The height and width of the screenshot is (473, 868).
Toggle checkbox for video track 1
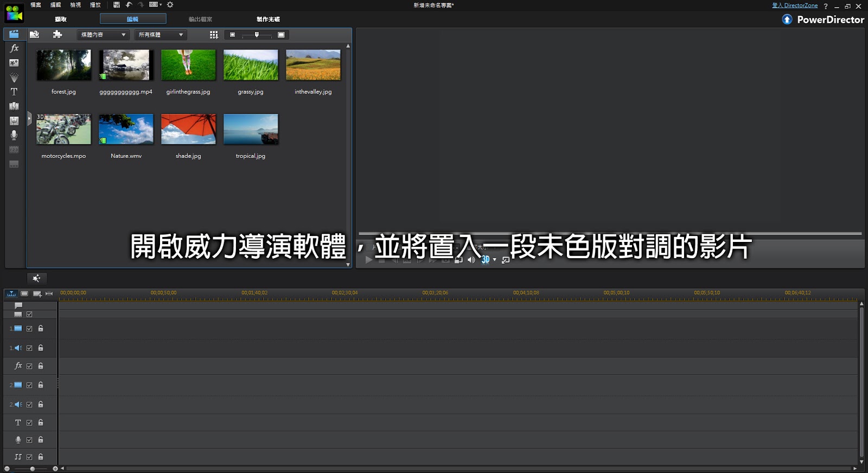click(29, 329)
